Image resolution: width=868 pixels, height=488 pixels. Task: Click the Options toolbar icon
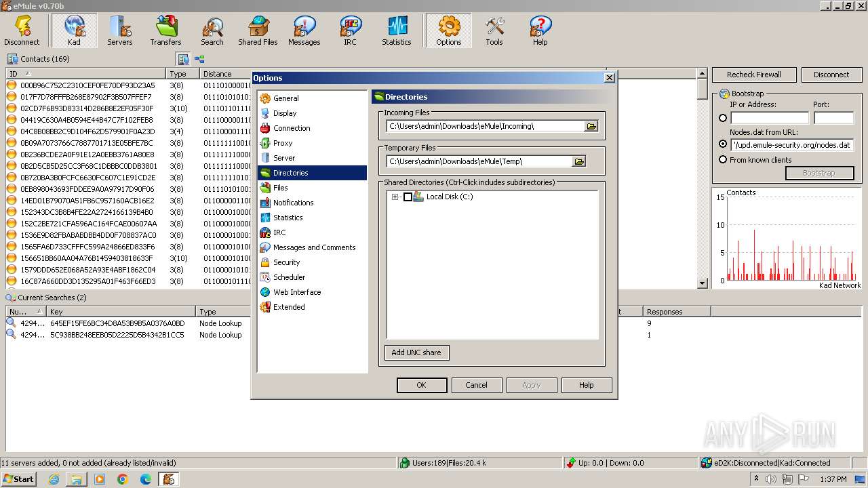449,30
